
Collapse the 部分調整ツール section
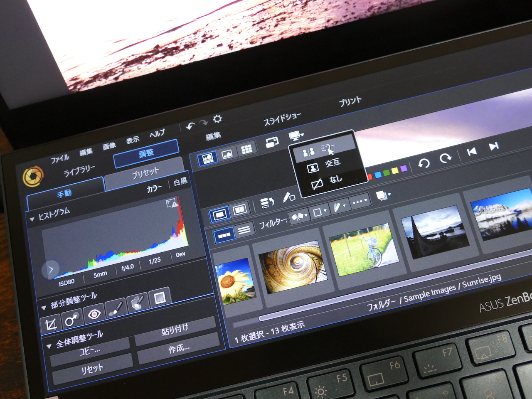click(x=44, y=308)
